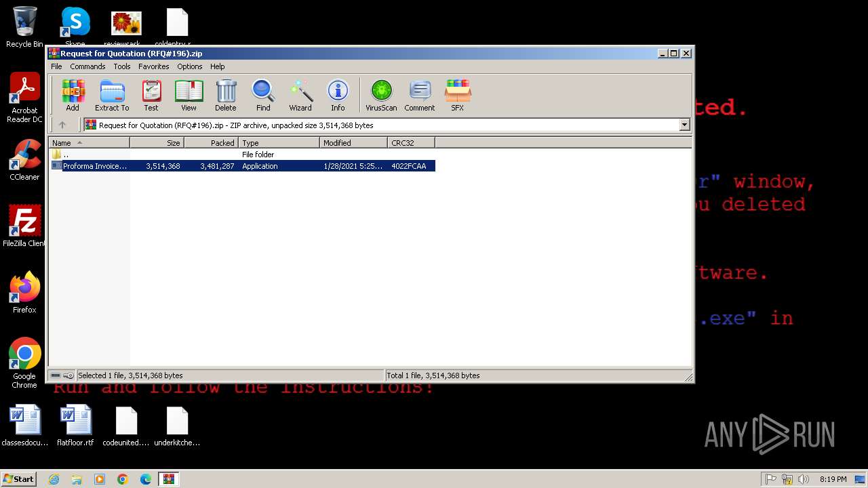Sort by CRC32 column header

pyautogui.click(x=412, y=142)
